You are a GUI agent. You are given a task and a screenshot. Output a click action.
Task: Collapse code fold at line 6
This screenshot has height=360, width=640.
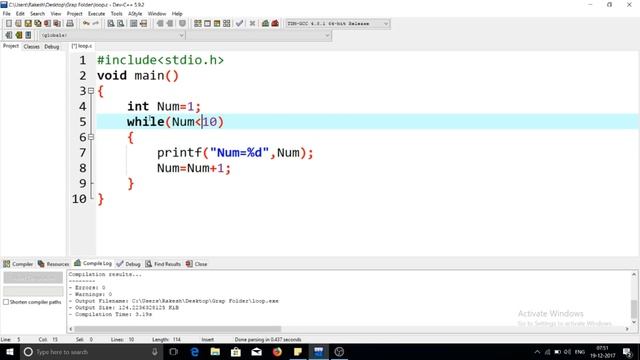tap(91, 137)
